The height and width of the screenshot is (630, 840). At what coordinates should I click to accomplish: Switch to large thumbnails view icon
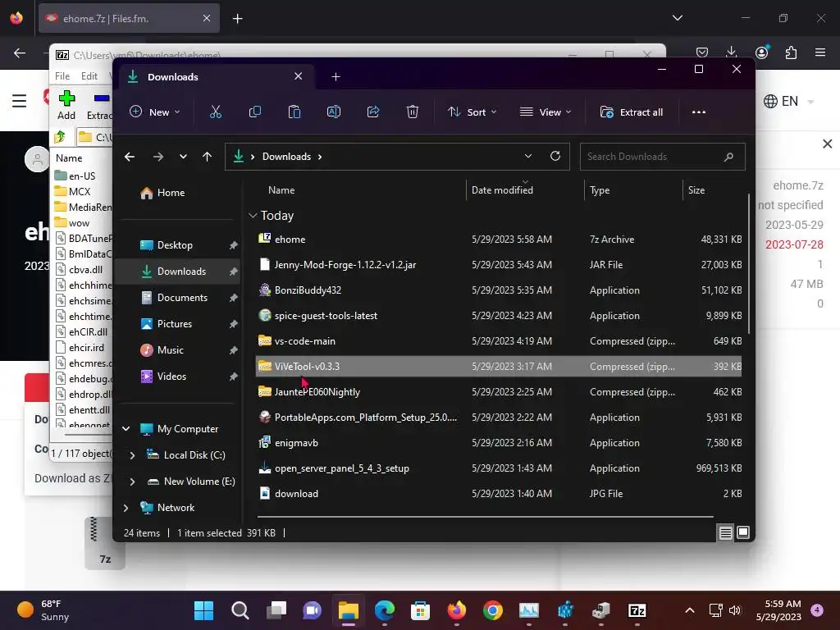point(743,532)
